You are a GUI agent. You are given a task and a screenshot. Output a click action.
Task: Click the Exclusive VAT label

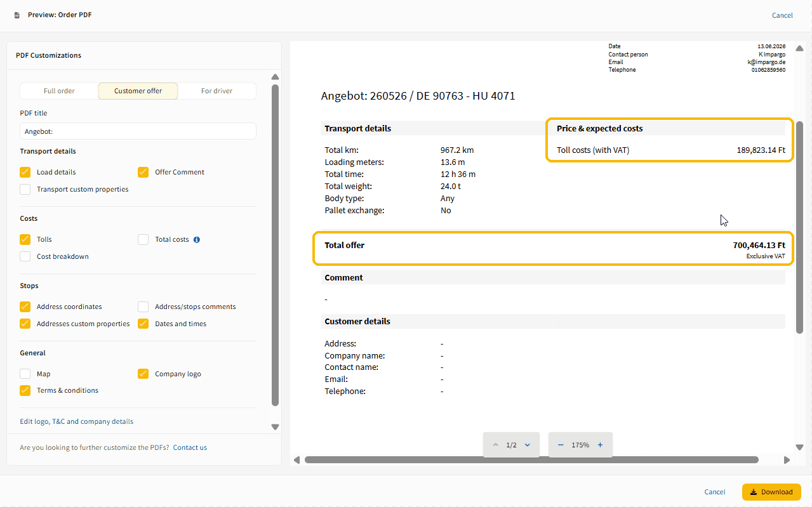(766, 256)
